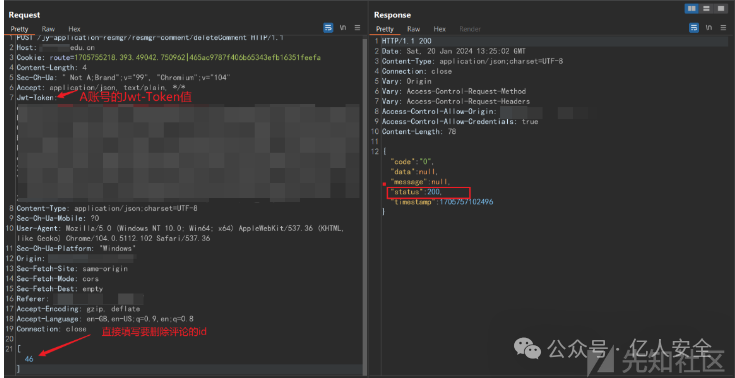Screen dimensions: 735x378
Task: Click the Vary: Access-Control-Request-Headers header
Action: pos(456,101)
